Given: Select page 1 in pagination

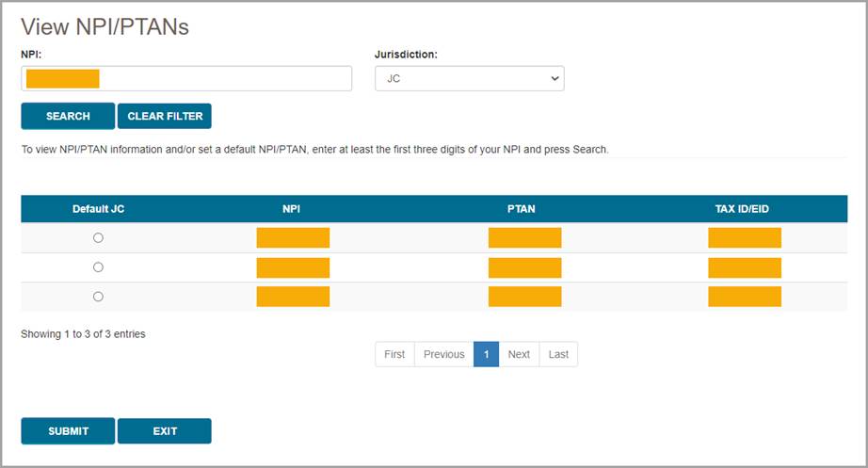Looking at the screenshot, I should point(486,354).
